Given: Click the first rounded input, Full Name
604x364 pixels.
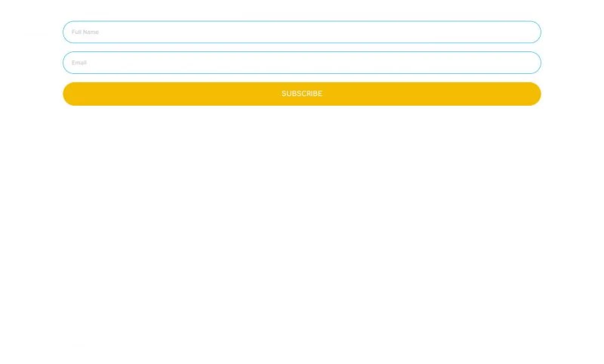Looking at the screenshot, I should click(x=301, y=32).
